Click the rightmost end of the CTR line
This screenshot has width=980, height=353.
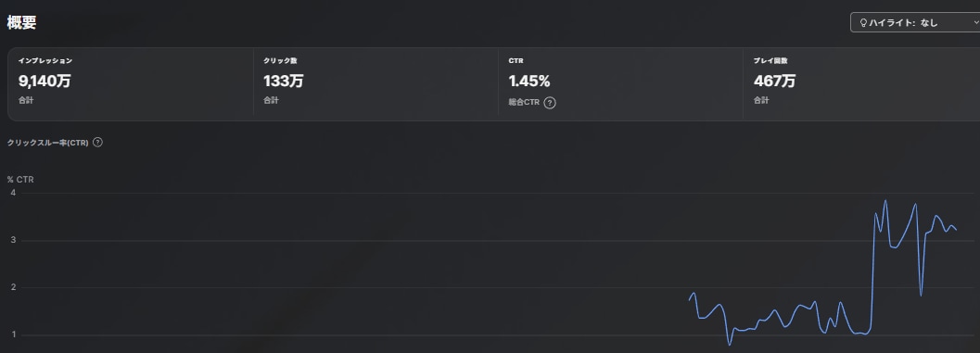(x=956, y=230)
